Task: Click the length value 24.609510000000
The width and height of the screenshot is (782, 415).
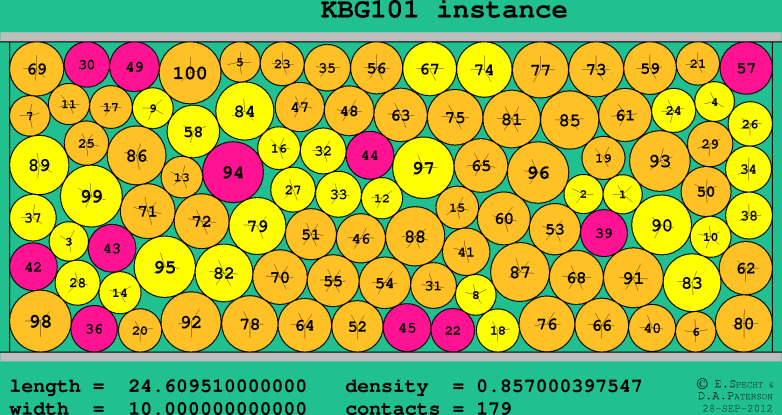Action: point(218,386)
